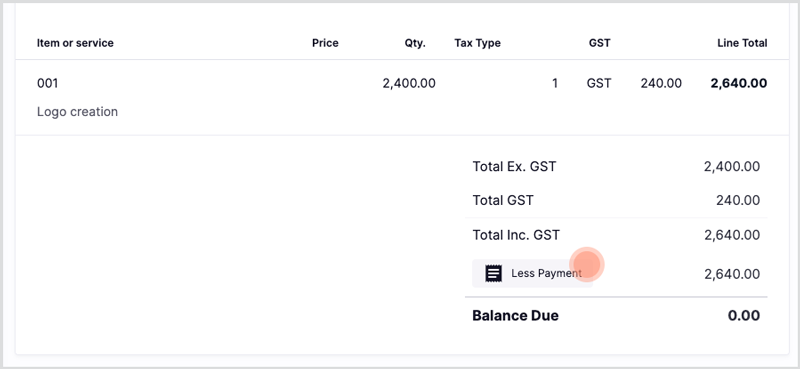The image size is (800, 369).
Task: Click the Logo creation description
Action: coord(77,111)
